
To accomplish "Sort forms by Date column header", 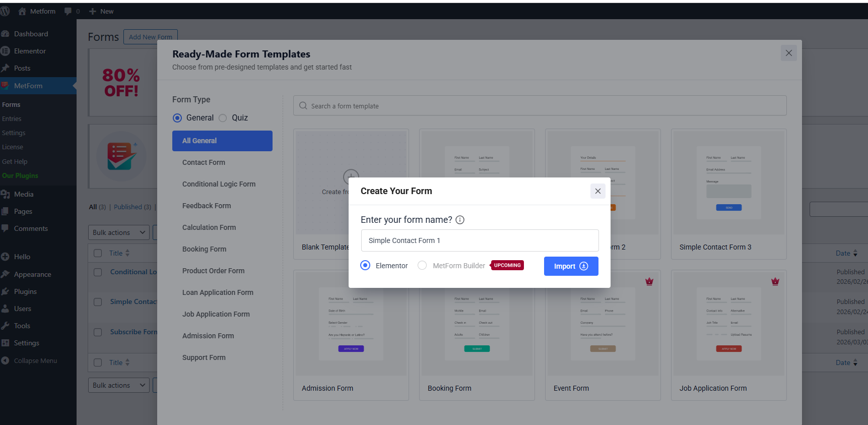I will click(x=843, y=253).
